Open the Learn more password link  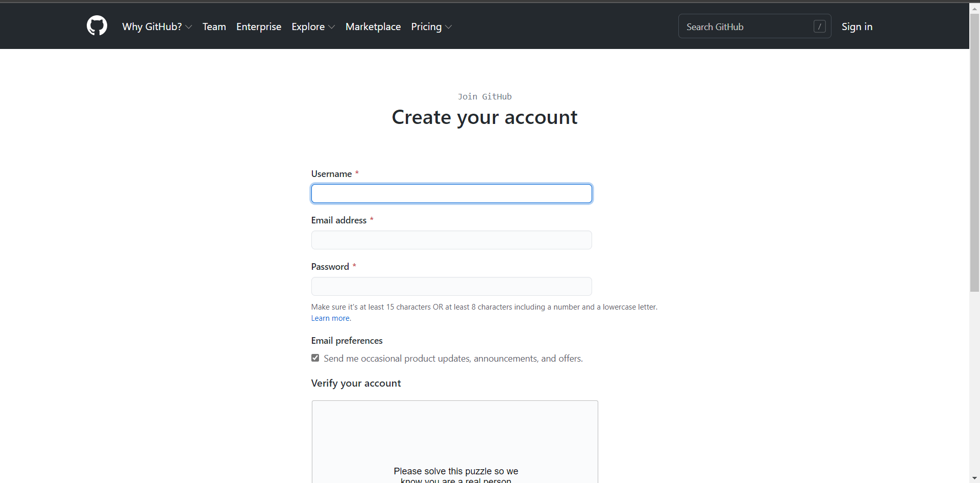[330, 318]
